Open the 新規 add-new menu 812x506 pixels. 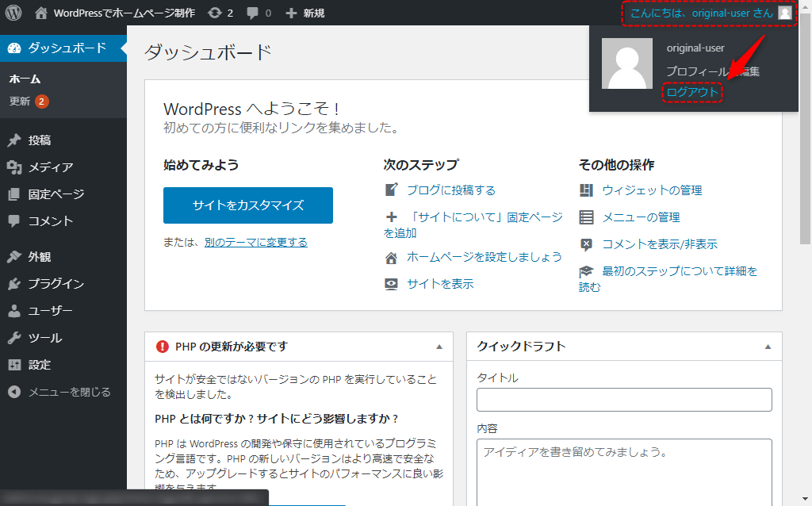305,13
